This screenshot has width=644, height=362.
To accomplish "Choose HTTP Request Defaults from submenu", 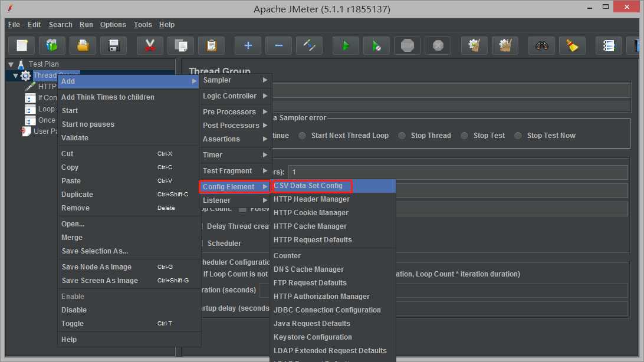I will [333, 240].
